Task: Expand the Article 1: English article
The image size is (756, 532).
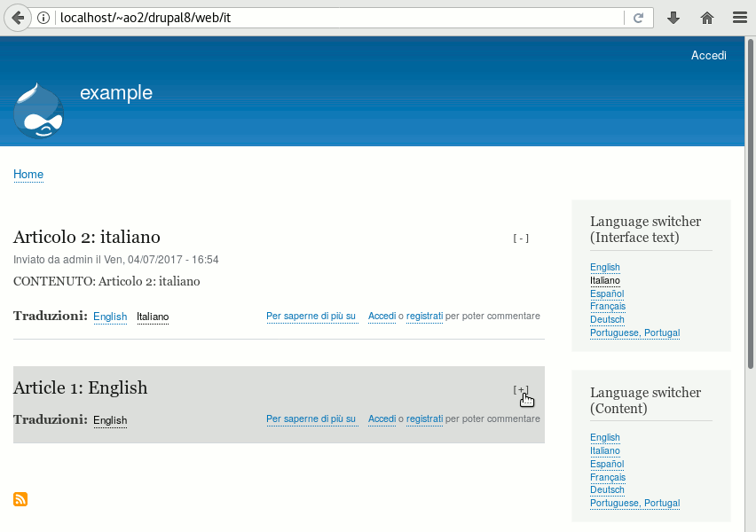Action: tap(521, 390)
